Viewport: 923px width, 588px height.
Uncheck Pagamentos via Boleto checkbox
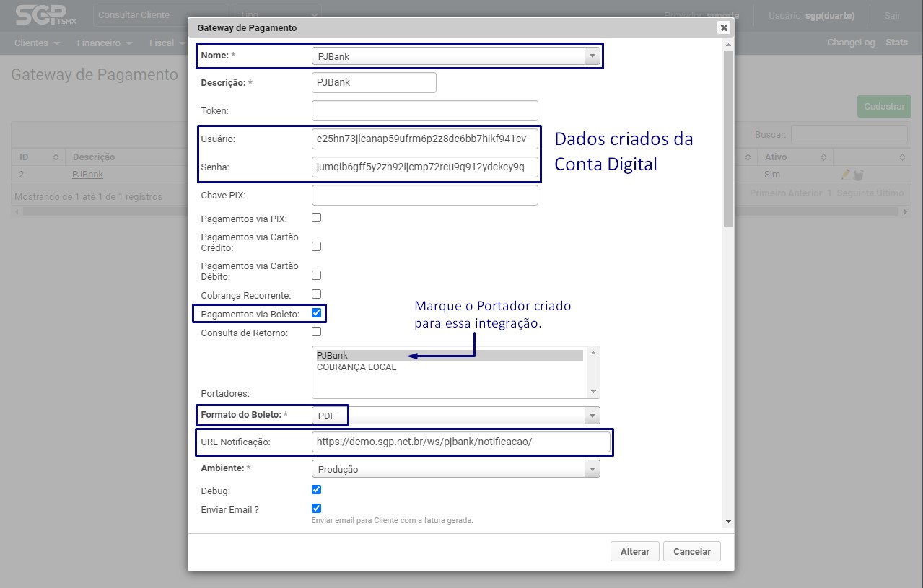click(x=316, y=313)
